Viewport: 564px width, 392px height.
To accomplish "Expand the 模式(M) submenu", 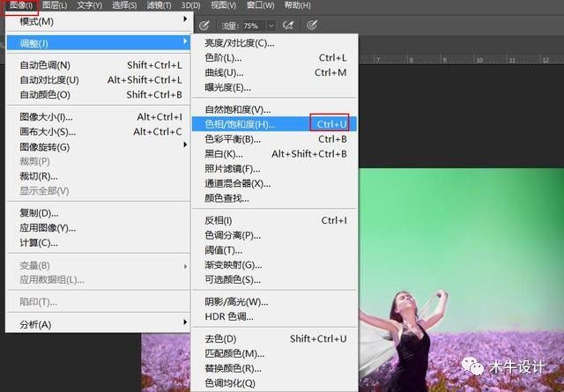I will click(98, 21).
